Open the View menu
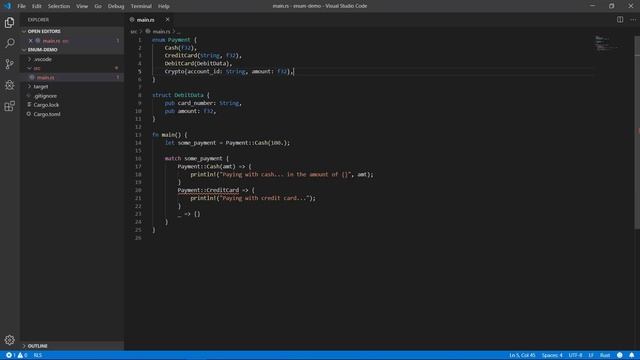The width and height of the screenshot is (640, 360). [x=82, y=6]
